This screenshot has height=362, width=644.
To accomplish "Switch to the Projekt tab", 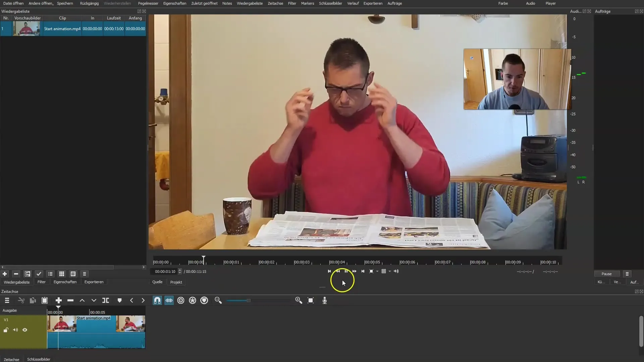I will coord(176,282).
